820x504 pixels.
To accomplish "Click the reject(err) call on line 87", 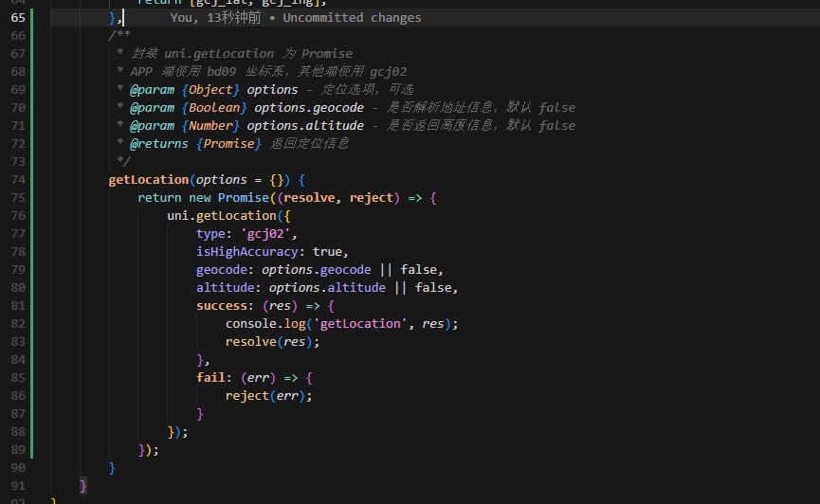I will pyautogui.click(x=268, y=395).
